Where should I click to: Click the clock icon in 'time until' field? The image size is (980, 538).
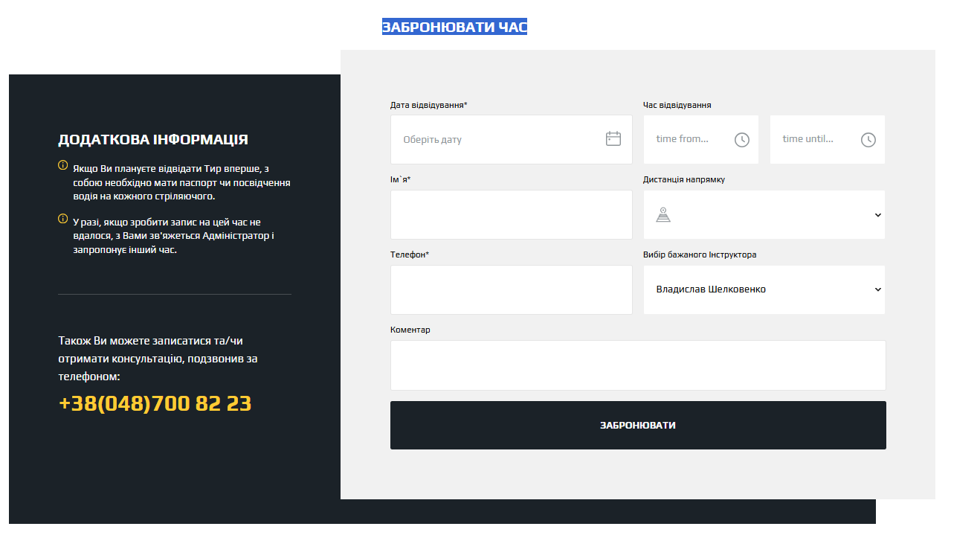tap(868, 140)
